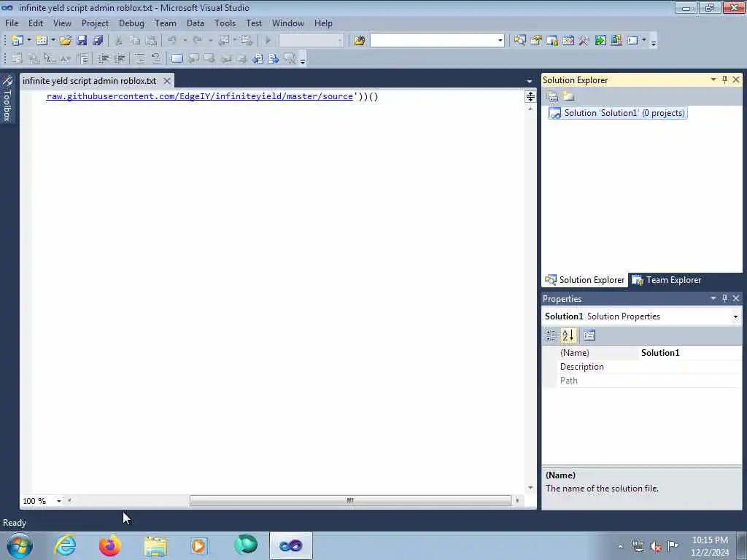Toggle a bookmark on the current line
Image resolution: width=747 pixels, height=560 pixels.
click(177, 58)
